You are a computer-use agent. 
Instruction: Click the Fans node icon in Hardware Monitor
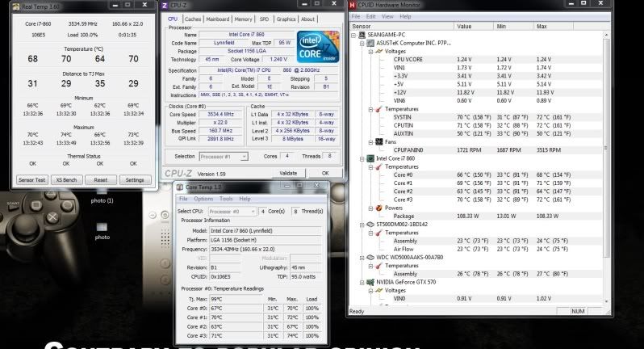pos(378,142)
